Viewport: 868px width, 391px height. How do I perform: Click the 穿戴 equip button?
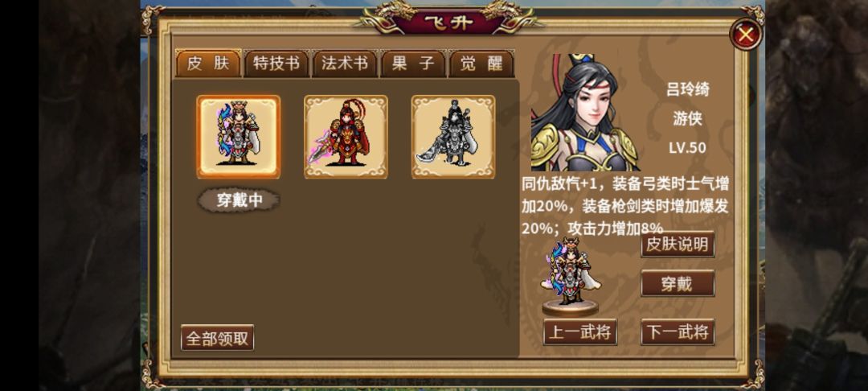click(x=678, y=283)
